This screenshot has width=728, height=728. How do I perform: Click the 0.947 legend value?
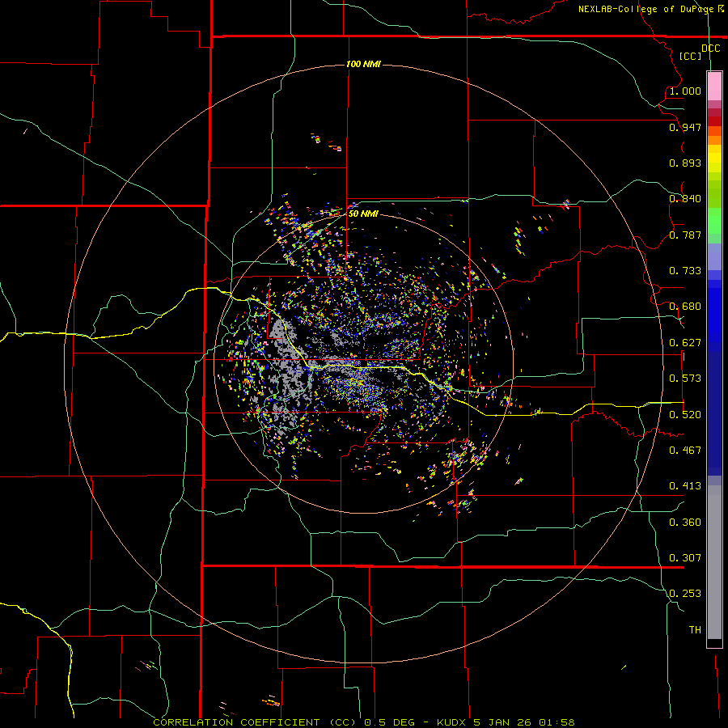pyautogui.click(x=685, y=127)
